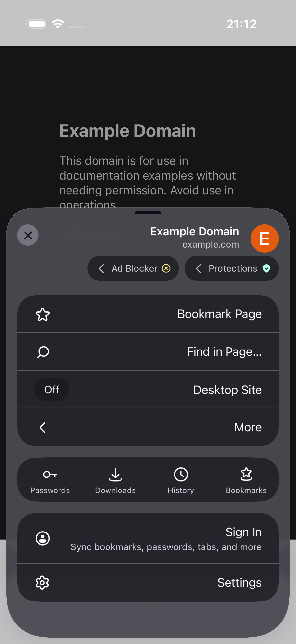
Task: Tap the orange E site avatar
Action: coord(265,238)
